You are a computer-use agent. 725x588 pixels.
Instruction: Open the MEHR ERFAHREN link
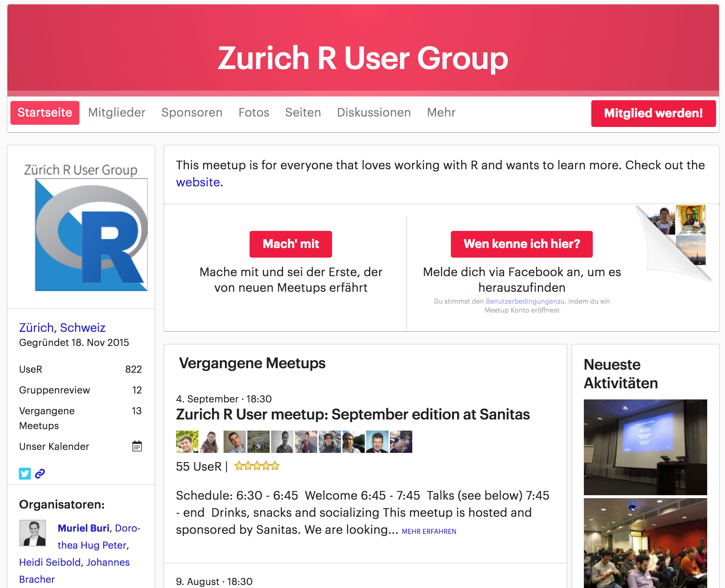click(429, 531)
